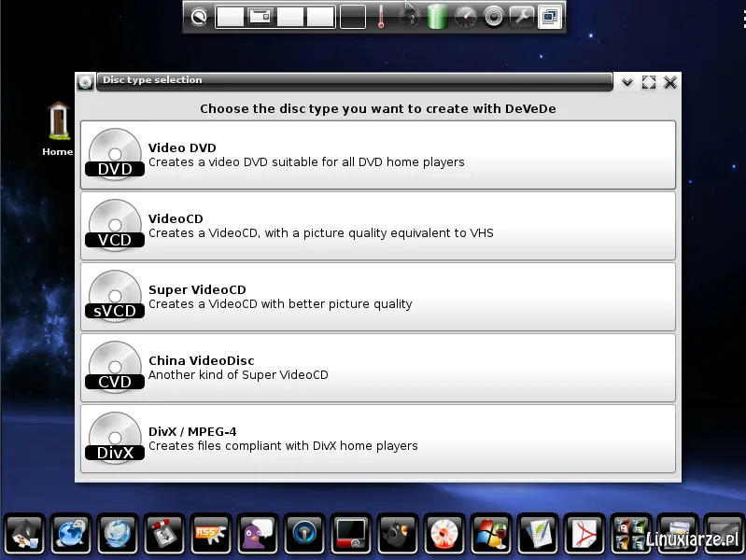Choose China VideoDisc option

378,368
